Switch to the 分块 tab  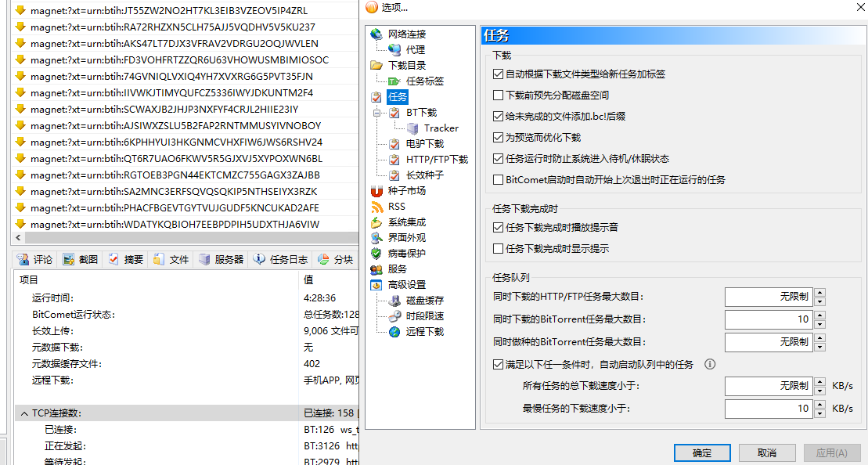[337, 259]
